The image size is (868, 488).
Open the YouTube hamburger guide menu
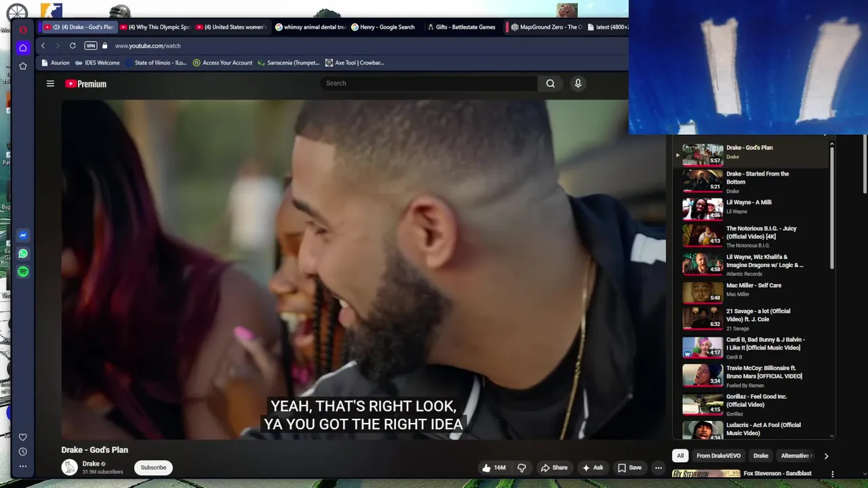coord(50,83)
